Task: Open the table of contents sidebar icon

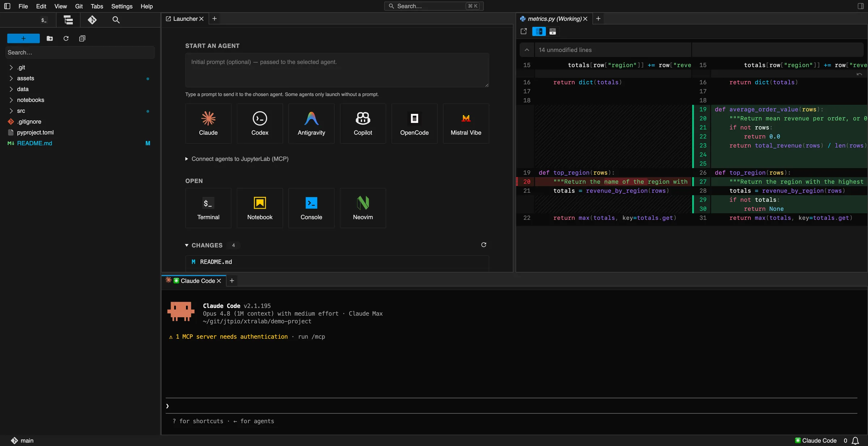Action: click(68, 20)
